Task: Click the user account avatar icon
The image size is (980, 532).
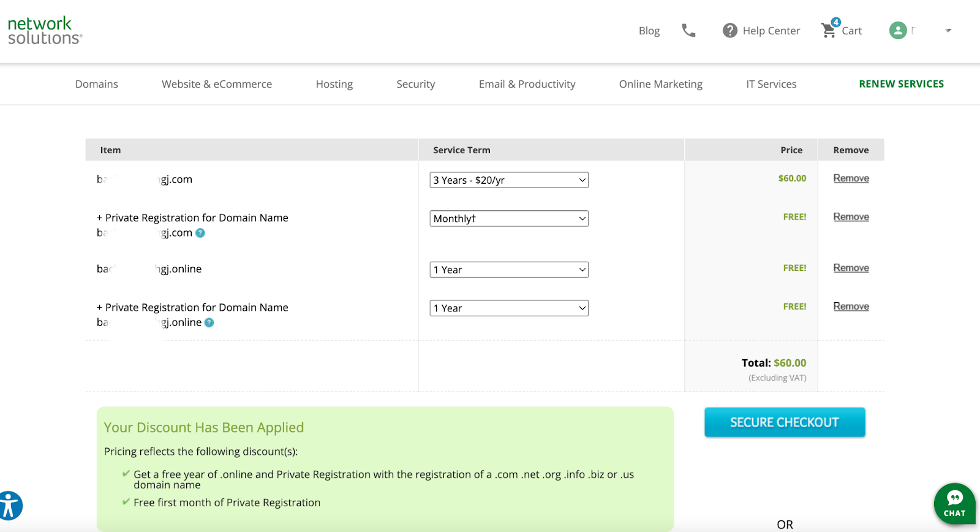Action: click(898, 31)
